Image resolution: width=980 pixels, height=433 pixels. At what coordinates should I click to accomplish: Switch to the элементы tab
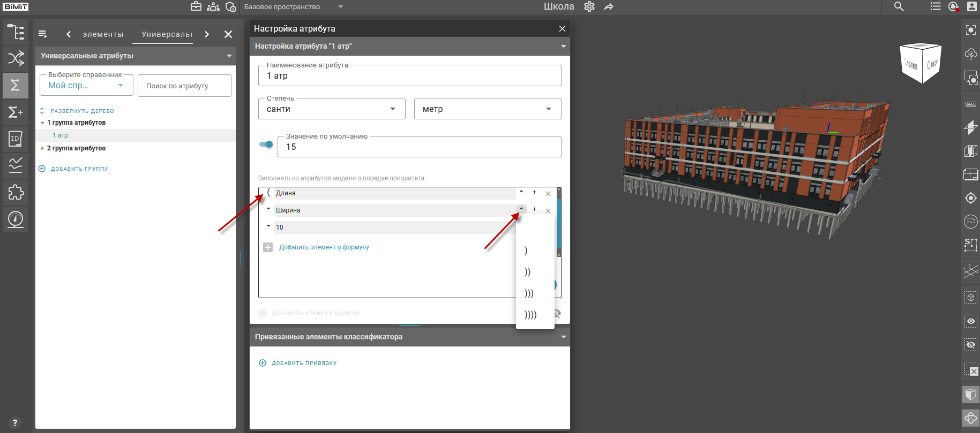pyautogui.click(x=103, y=34)
